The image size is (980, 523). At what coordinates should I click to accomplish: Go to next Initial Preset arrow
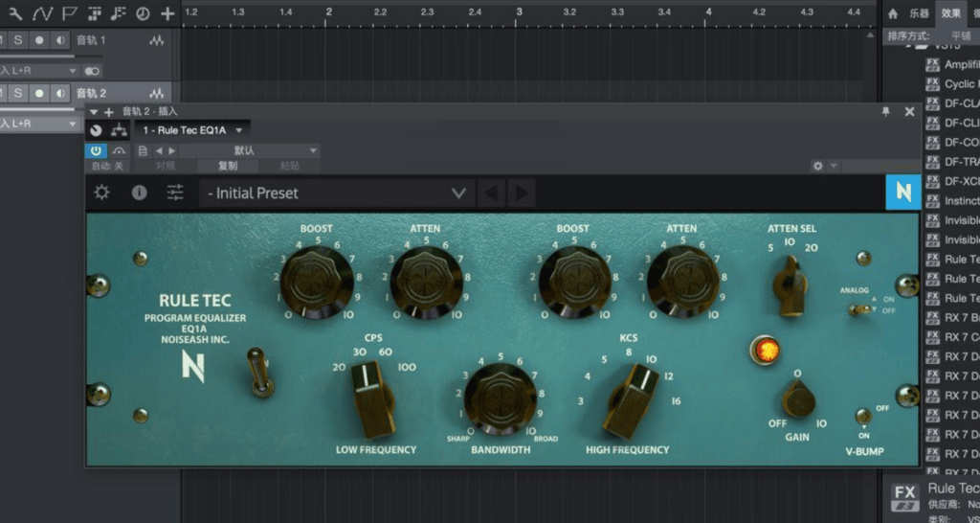point(522,193)
